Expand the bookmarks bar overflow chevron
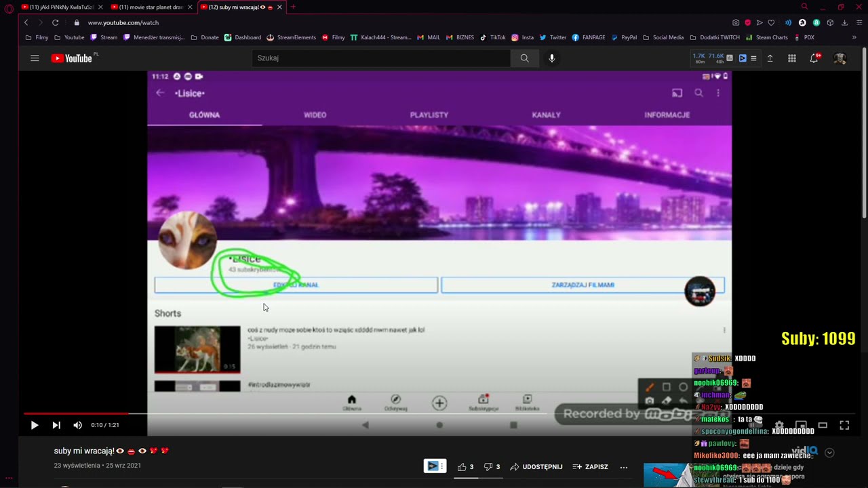 click(x=854, y=37)
